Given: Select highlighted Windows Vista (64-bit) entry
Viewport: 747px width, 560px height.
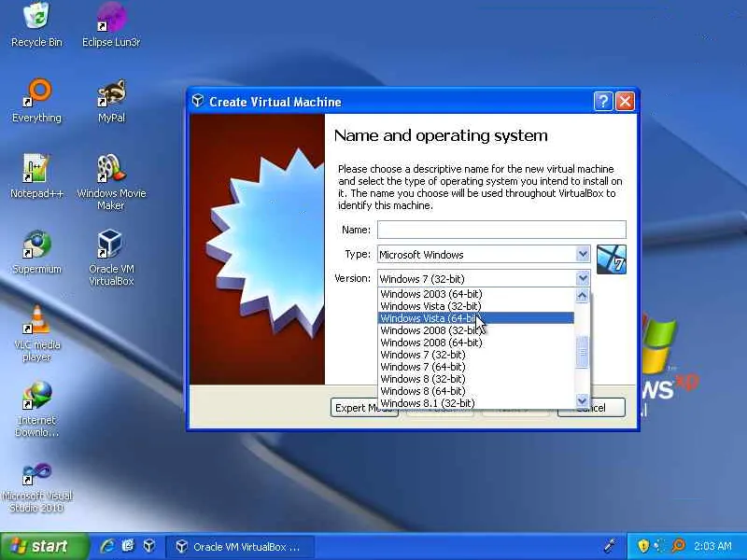Looking at the screenshot, I should click(476, 318).
